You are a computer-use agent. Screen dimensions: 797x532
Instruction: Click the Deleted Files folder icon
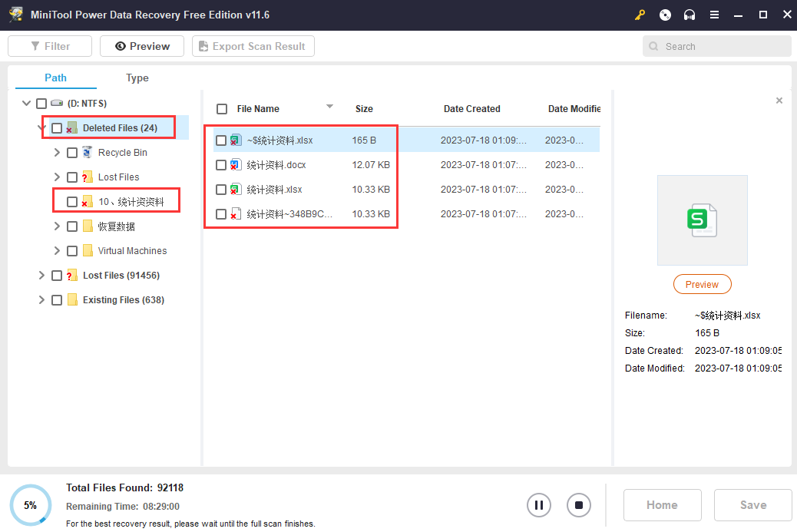coord(71,127)
